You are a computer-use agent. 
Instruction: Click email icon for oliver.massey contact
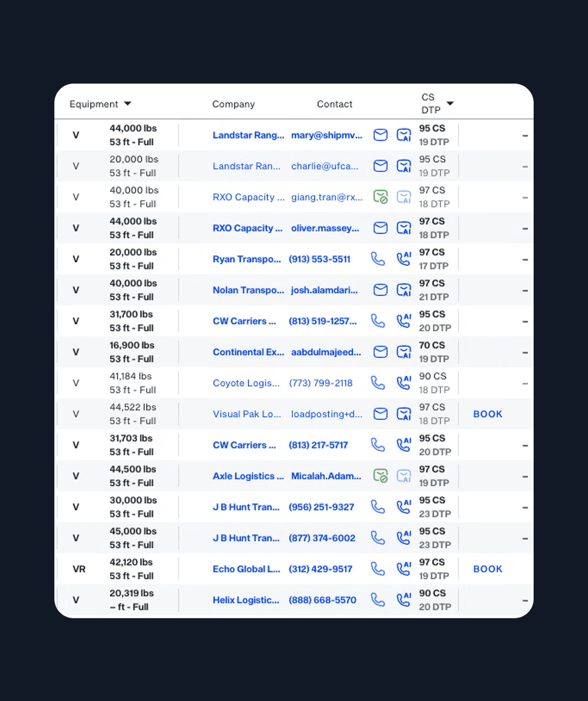pos(380,228)
